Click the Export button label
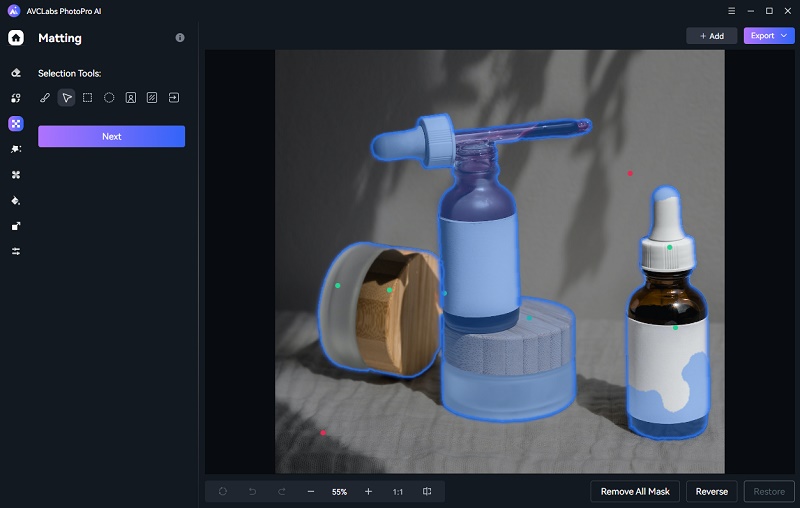 coord(762,36)
